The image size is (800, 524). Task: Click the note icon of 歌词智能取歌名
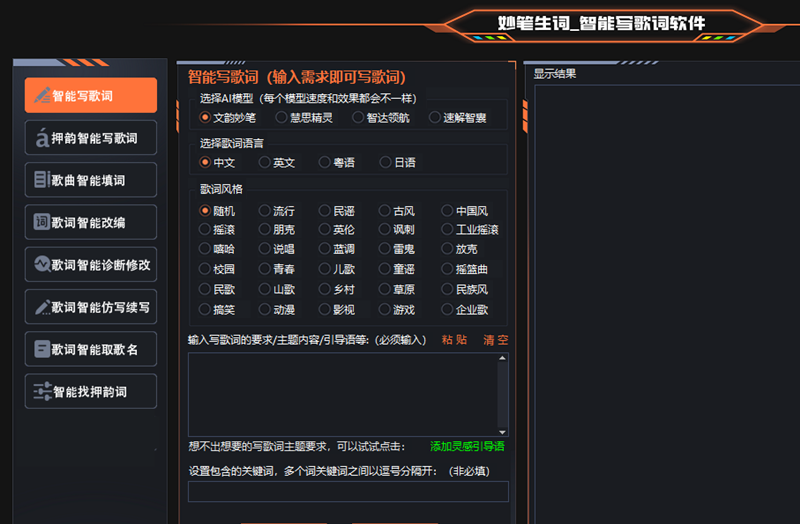tap(42, 349)
